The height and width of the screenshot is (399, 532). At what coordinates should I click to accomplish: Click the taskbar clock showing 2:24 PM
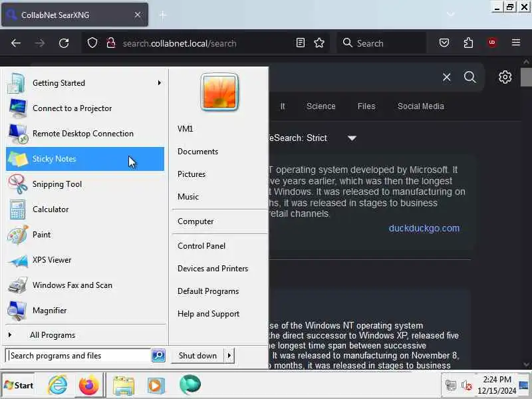(497, 385)
